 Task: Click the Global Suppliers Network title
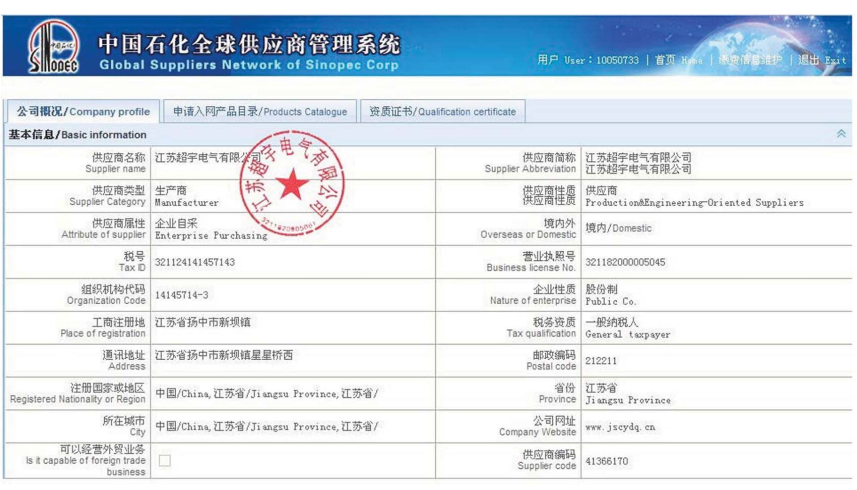pyautogui.click(x=248, y=65)
